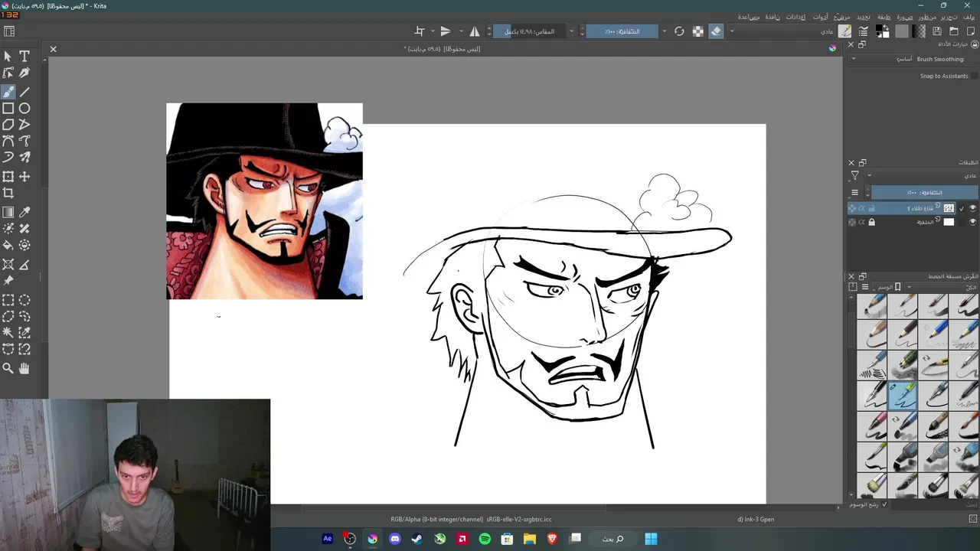Open the top toolbar blending mode dropdown
Viewport: 980px width, 551px height.
[781, 31]
